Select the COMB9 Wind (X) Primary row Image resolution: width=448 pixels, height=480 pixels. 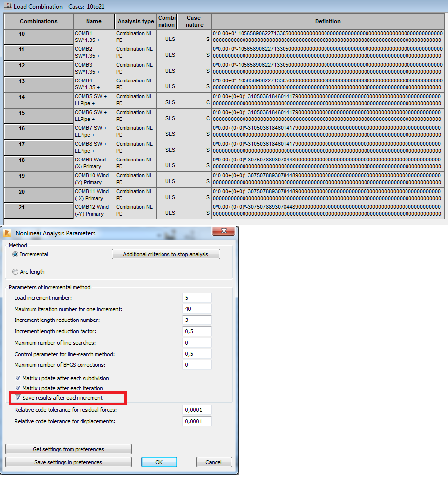pos(38,163)
